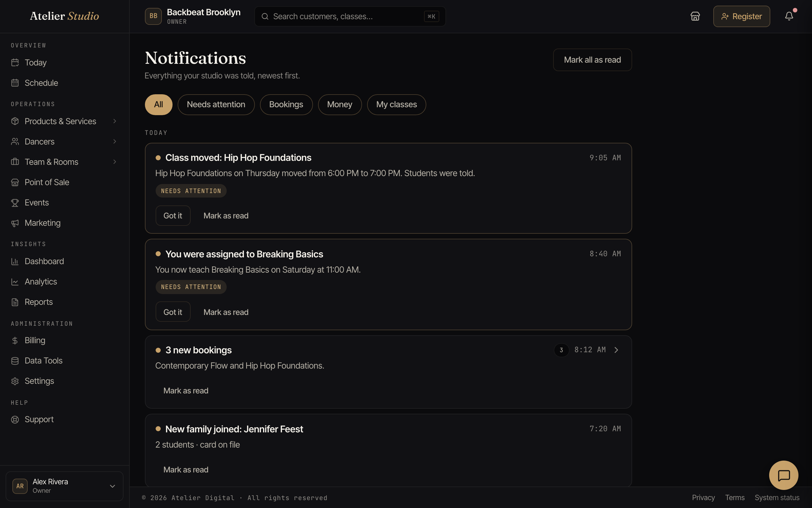Open the Terms footer link
This screenshot has height=508, width=812.
pos(735,498)
